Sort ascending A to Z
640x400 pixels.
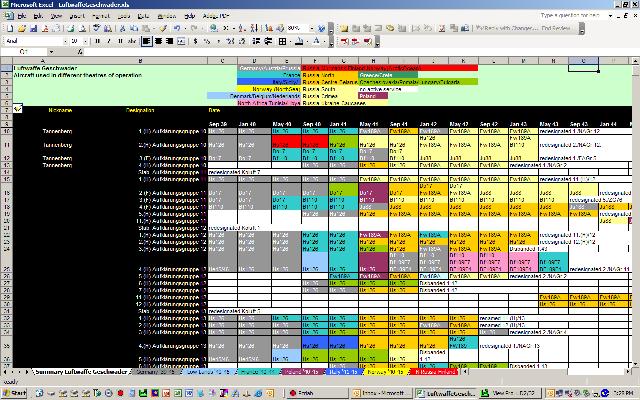click(242, 28)
